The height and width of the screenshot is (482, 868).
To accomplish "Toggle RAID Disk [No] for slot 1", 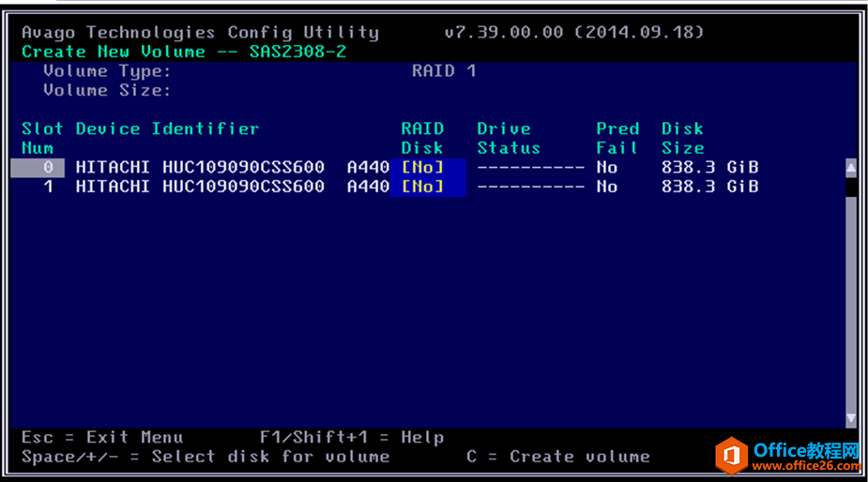I will coord(423,187).
